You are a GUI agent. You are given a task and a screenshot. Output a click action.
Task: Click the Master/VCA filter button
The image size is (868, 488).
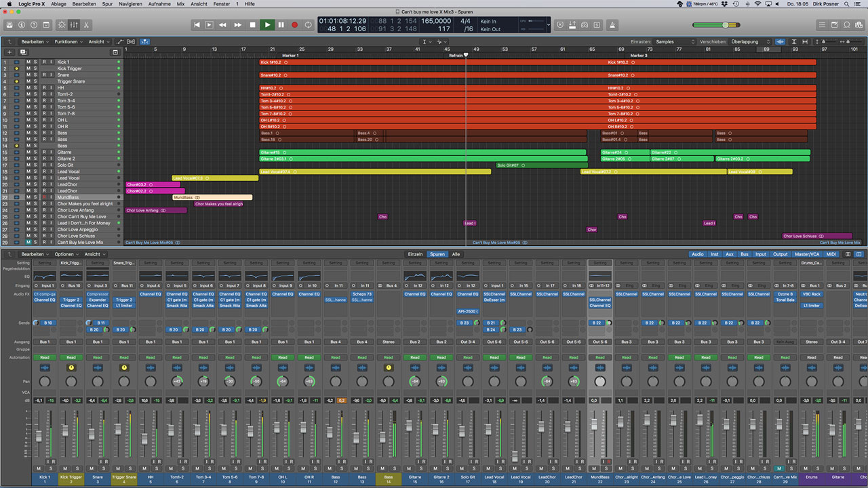(806, 254)
